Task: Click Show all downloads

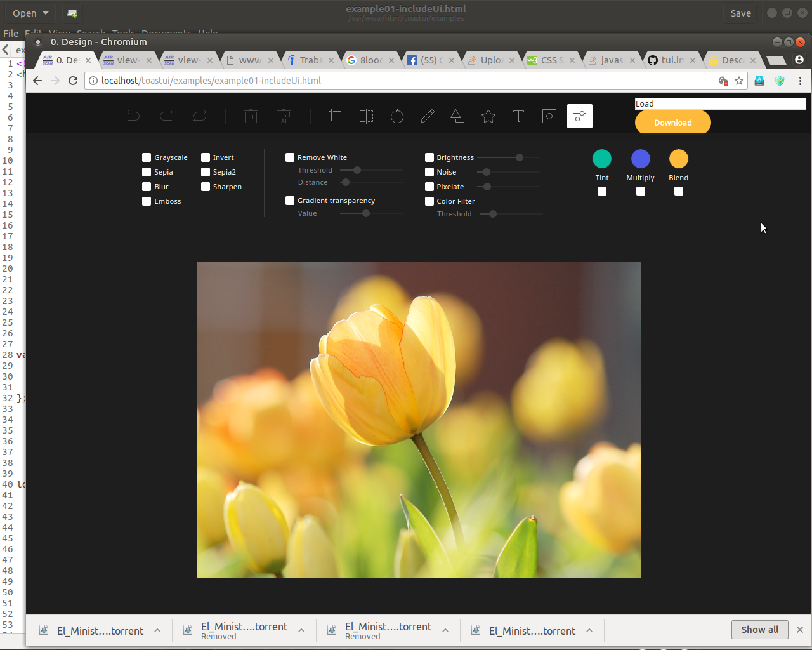Action: (759, 629)
